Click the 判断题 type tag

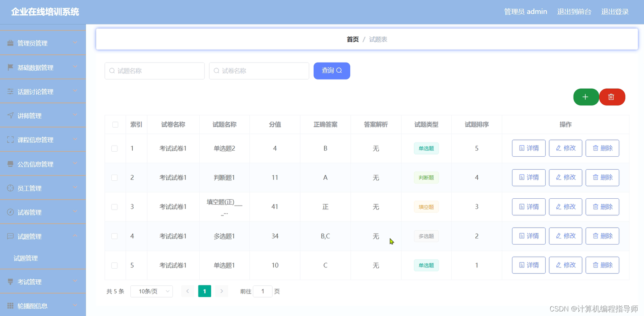pos(426,178)
